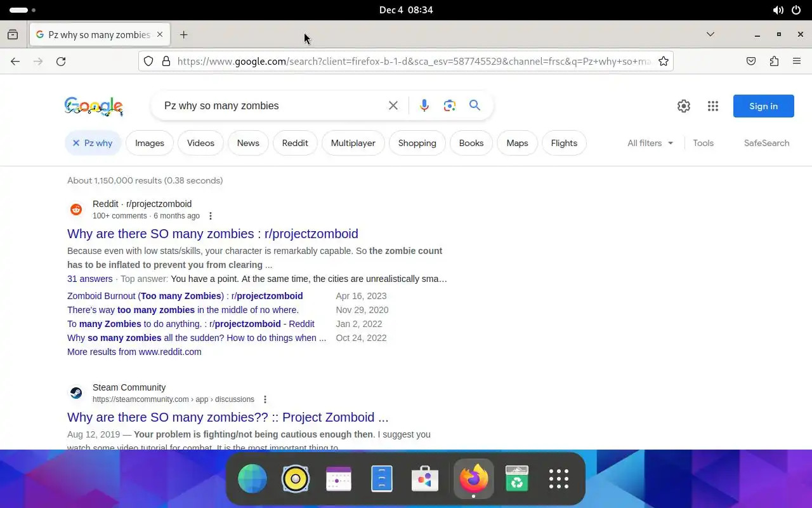Screen dimensions: 812x508
Task: Select the Books filter
Action: pos(471,144)
